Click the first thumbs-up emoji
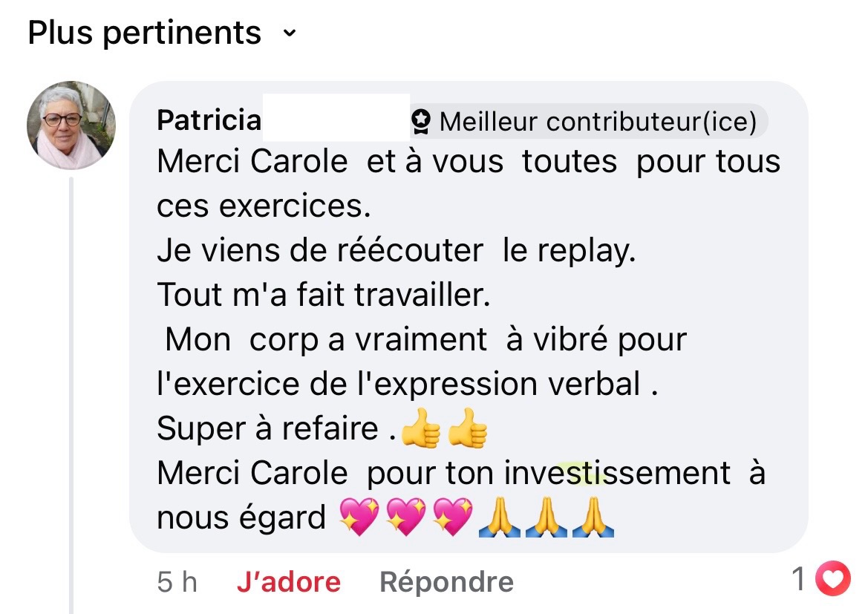This screenshot has height=614, width=868. (x=420, y=431)
